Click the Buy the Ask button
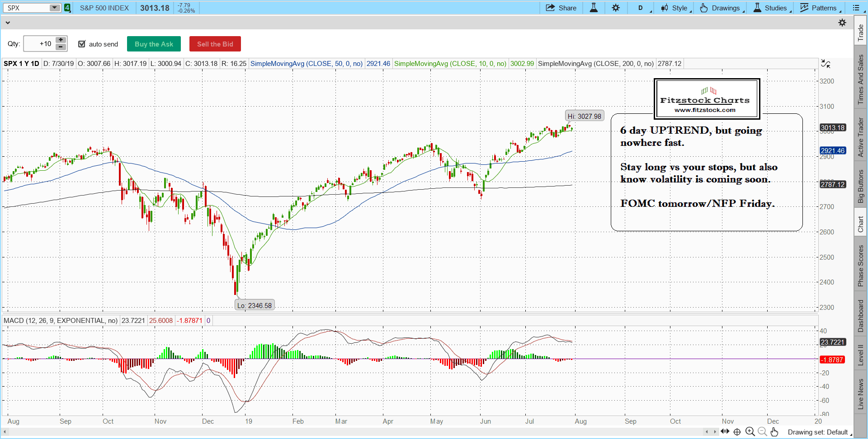This screenshot has height=439, width=868. pyautogui.click(x=154, y=44)
